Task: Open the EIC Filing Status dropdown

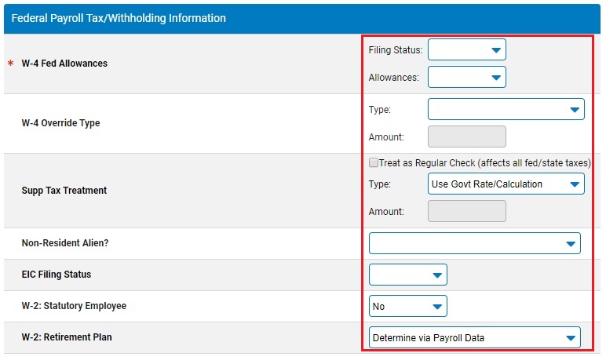Action: [x=407, y=275]
